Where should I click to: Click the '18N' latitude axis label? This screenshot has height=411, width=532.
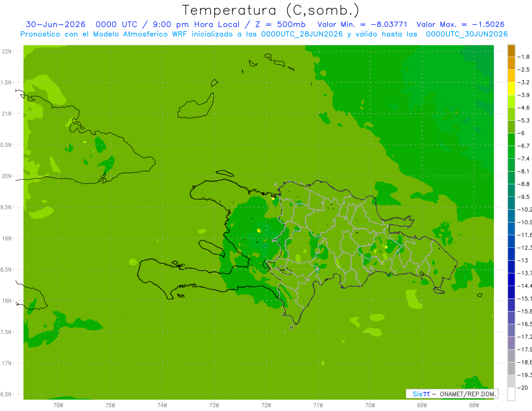pyautogui.click(x=8, y=301)
